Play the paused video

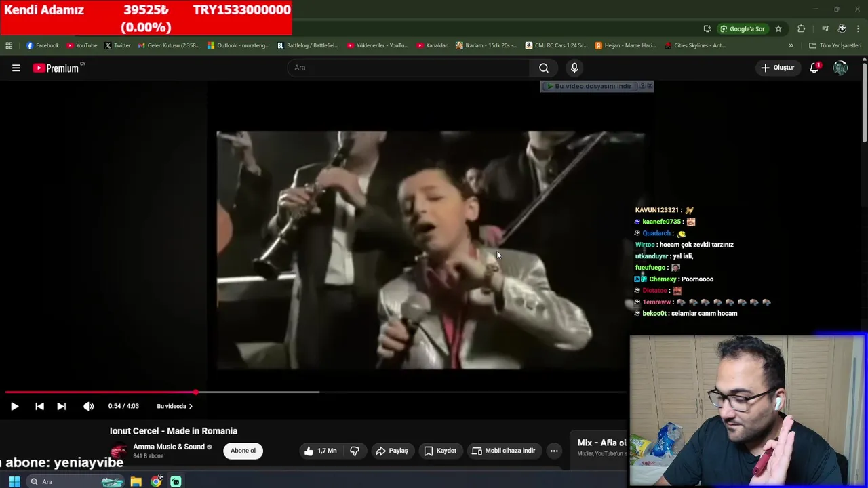tap(14, 406)
